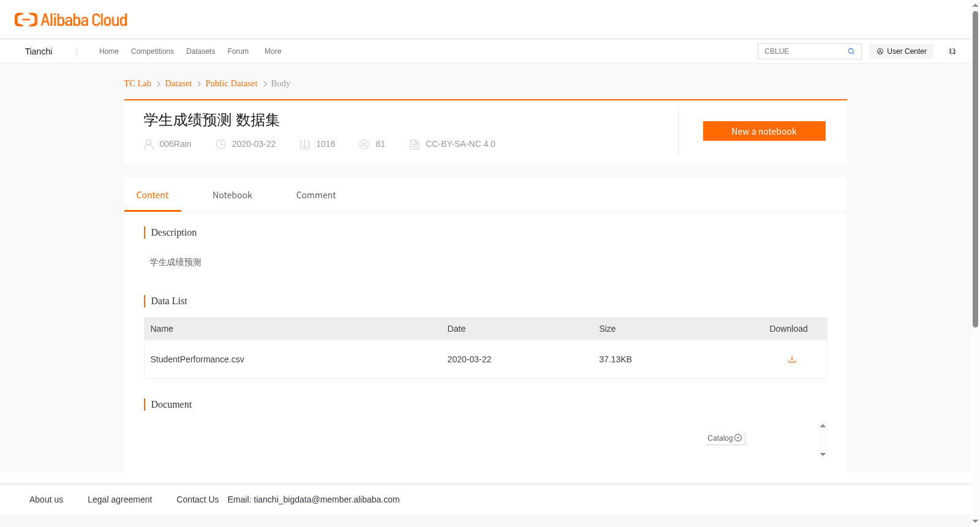Go to Competitions page
Image resolution: width=980 pixels, height=527 pixels.
pos(153,51)
